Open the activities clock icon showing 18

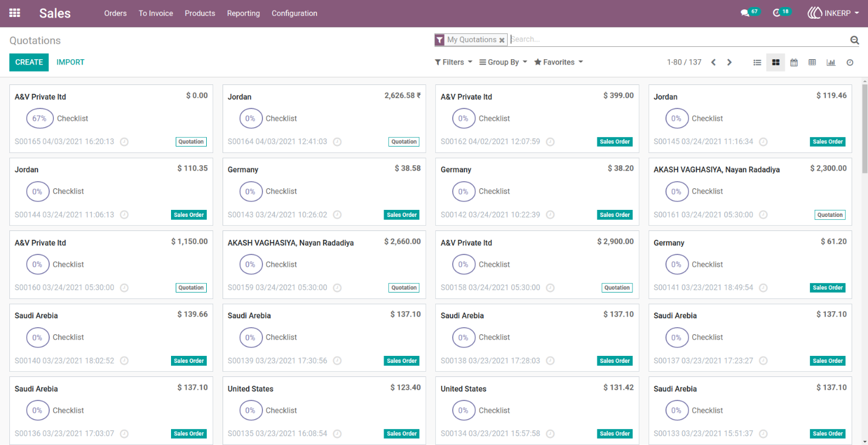[x=781, y=12]
